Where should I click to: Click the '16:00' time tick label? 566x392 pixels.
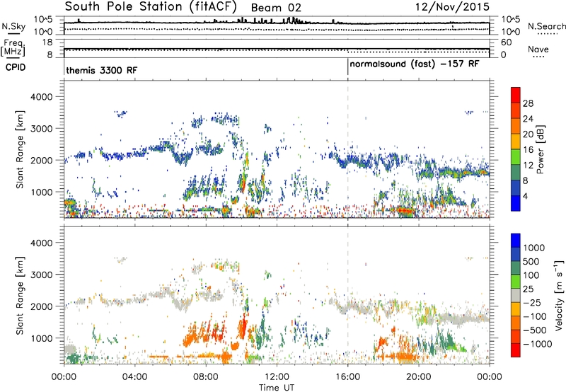click(347, 377)
